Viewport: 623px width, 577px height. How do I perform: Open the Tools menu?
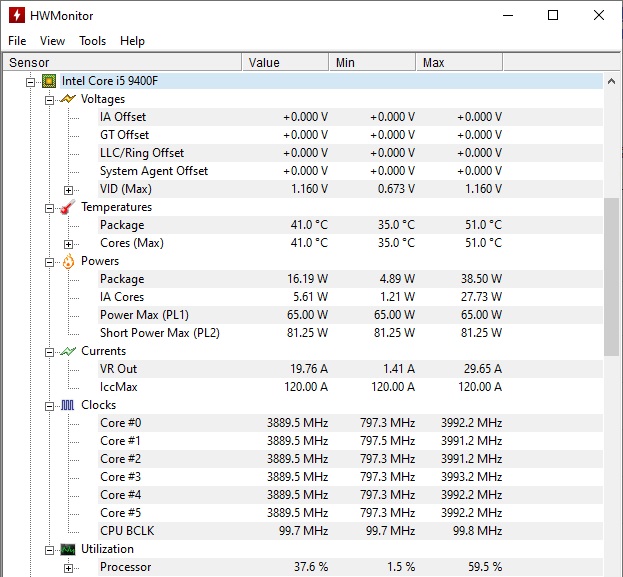point(93,41)
